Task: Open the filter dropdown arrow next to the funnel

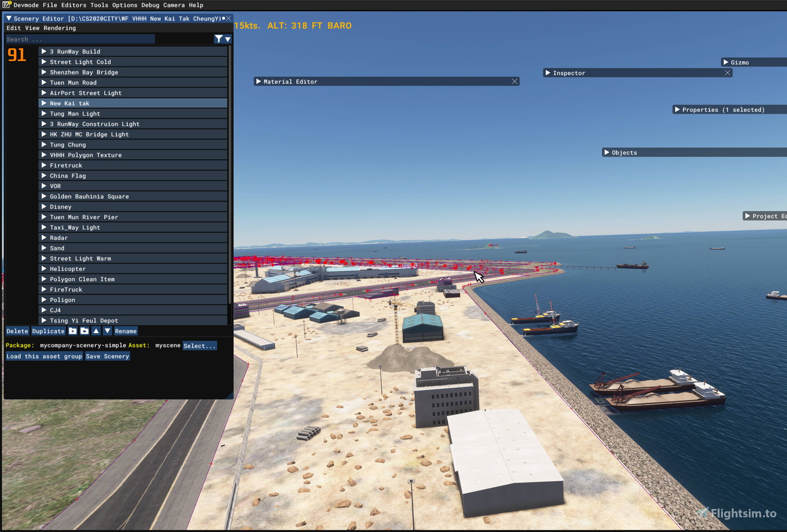Action: [x=227, y=39]
